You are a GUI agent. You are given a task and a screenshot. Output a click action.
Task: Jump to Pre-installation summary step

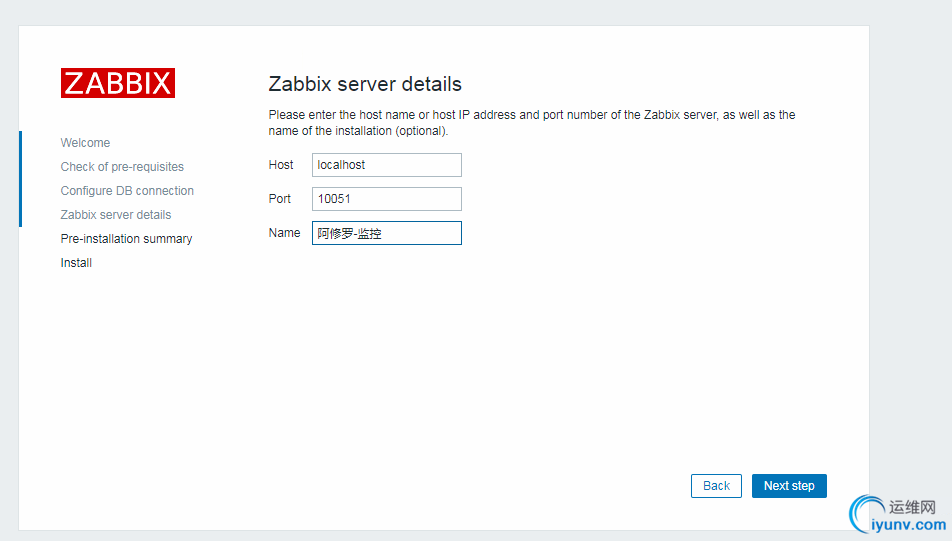click(126, 239)
